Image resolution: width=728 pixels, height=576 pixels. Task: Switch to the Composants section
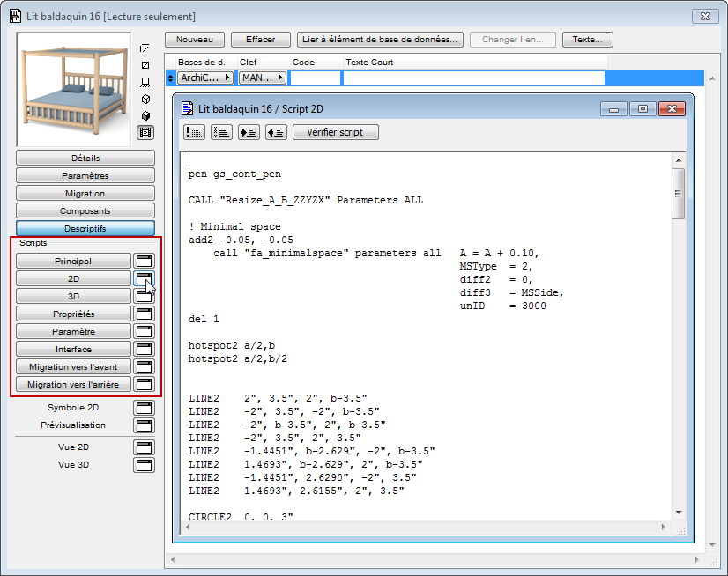click(85, 210)
